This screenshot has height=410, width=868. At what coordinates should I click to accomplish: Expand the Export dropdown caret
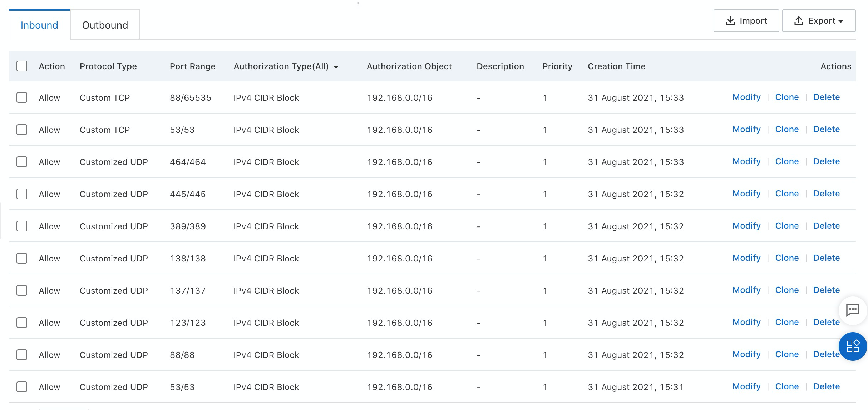click(x=841, y=21)
